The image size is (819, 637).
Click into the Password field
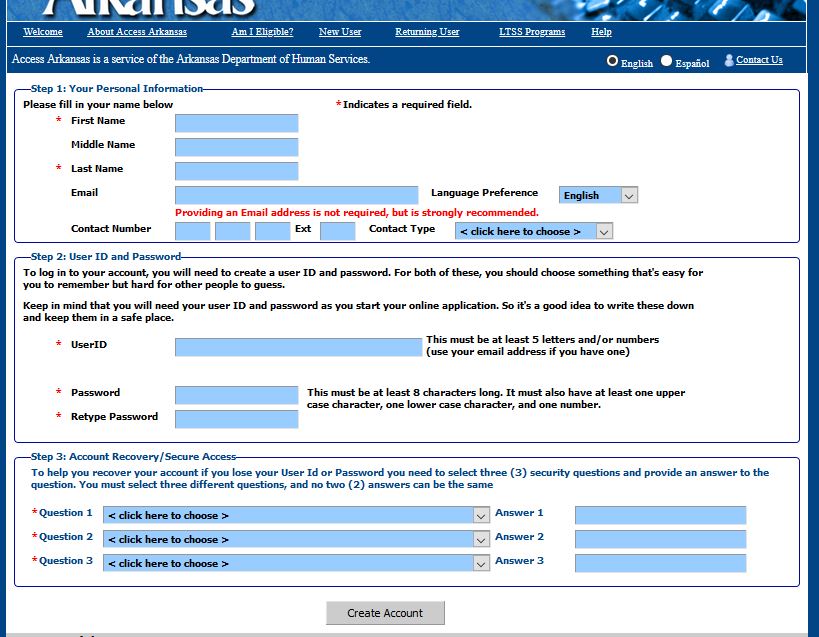click(x=237, y=395)
